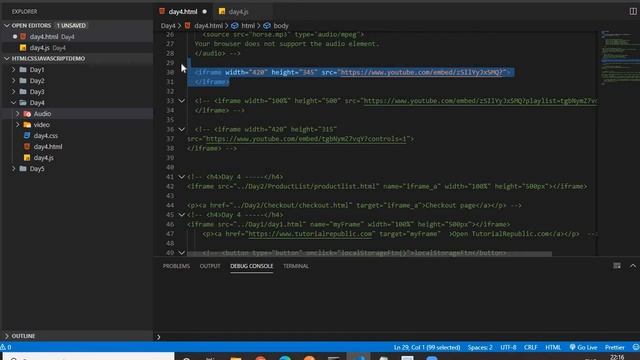
Task: Fold the comment block at line 45
Action: pyautogui.click(x=182, y=215)
